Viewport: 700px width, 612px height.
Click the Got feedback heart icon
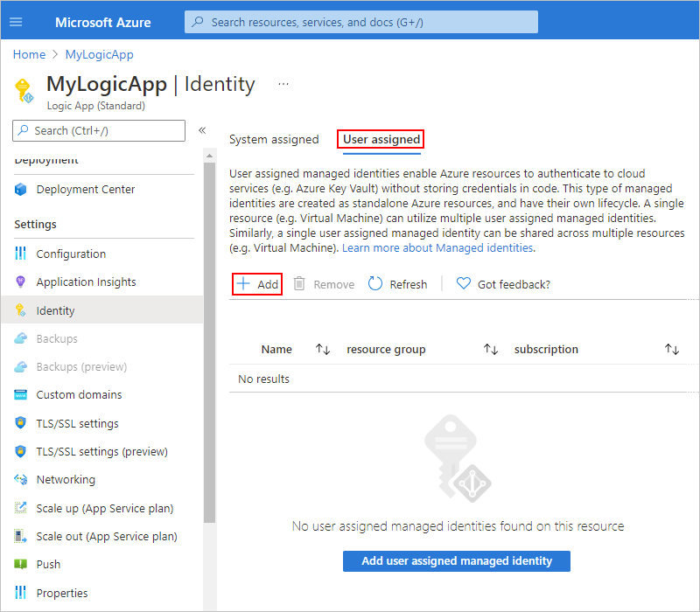464,283
